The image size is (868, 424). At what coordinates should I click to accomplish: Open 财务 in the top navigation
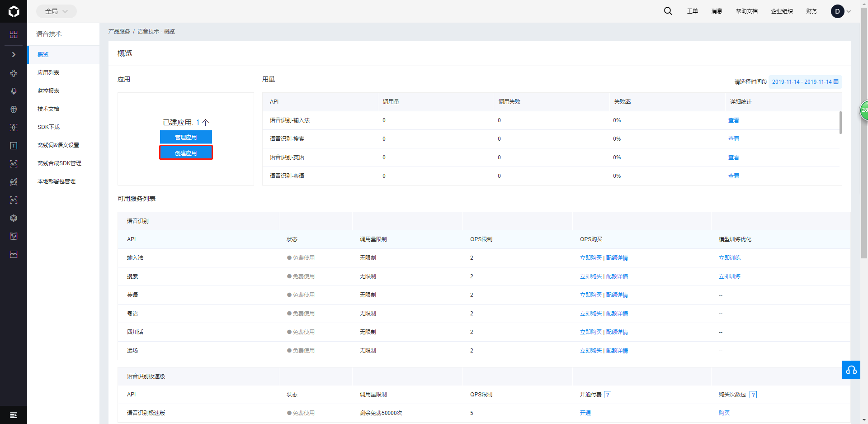812,11
